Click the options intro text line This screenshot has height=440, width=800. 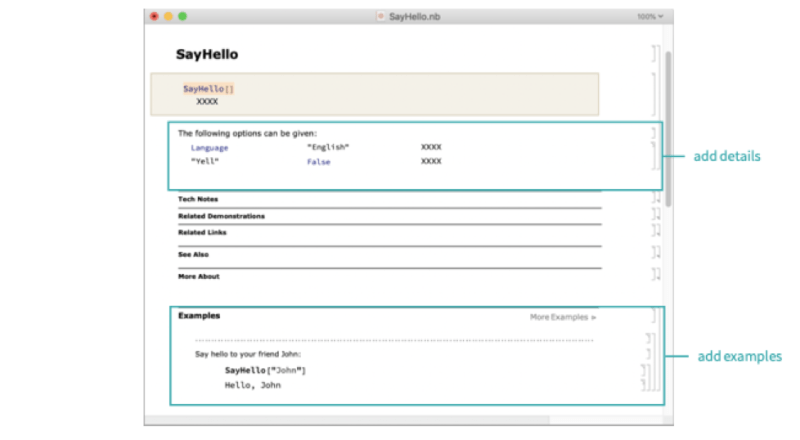pos(247,133)
